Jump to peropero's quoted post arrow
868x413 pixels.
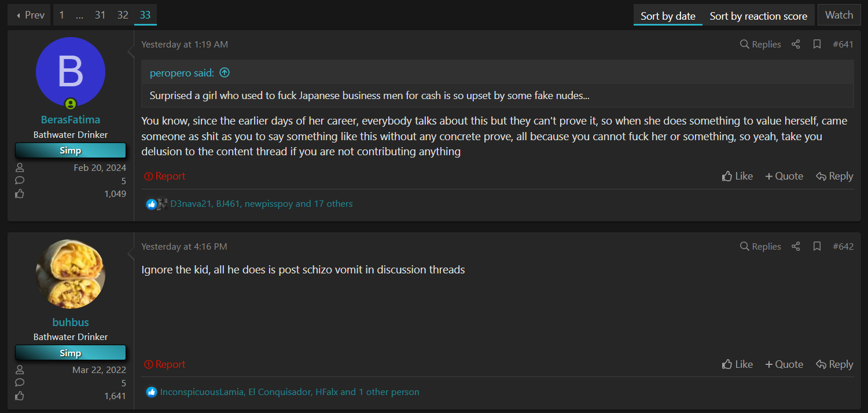pos(225,72)
